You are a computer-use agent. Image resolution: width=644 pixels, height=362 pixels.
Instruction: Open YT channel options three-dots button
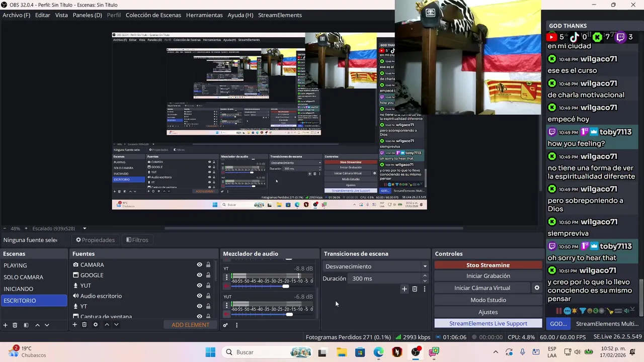[x=226, y=277]
